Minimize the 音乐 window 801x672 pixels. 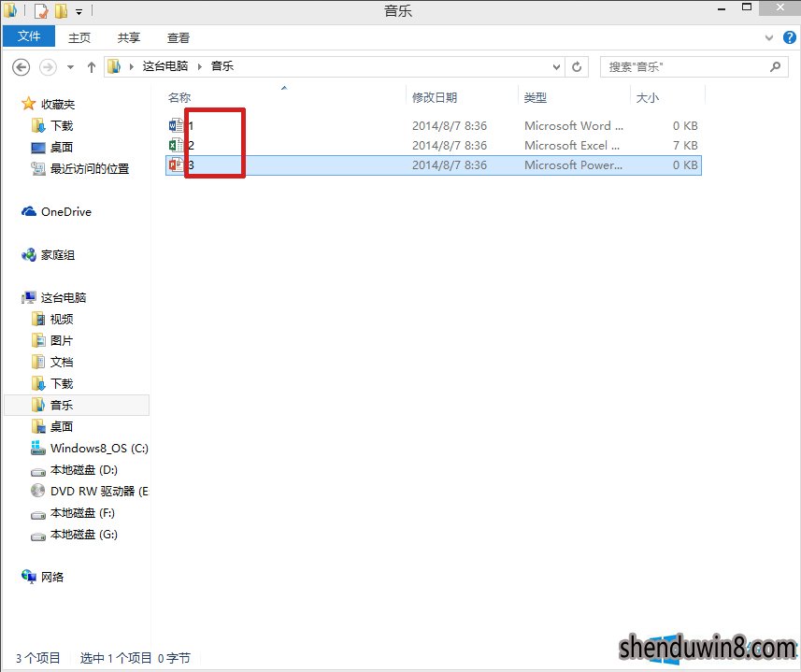[x=722, y=8]
